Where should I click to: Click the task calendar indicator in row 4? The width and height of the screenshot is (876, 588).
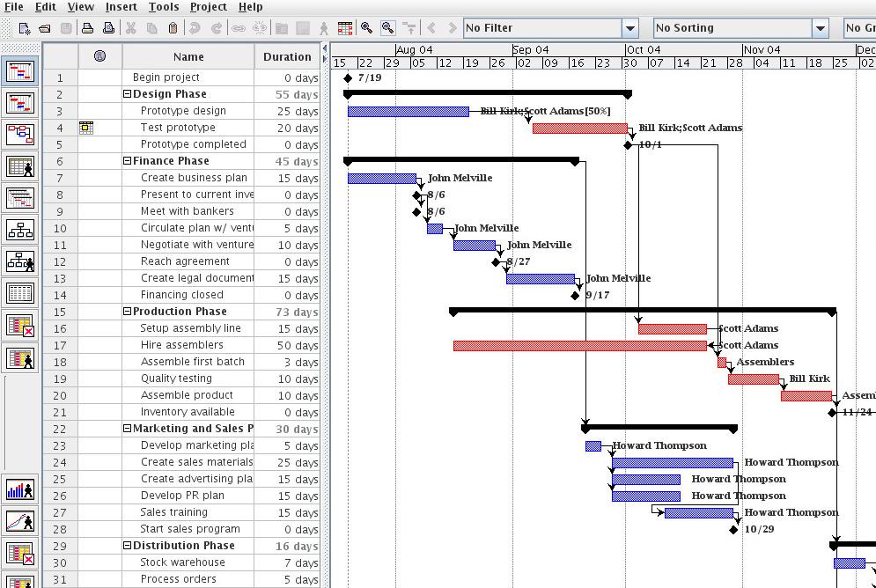click(86, 128)
